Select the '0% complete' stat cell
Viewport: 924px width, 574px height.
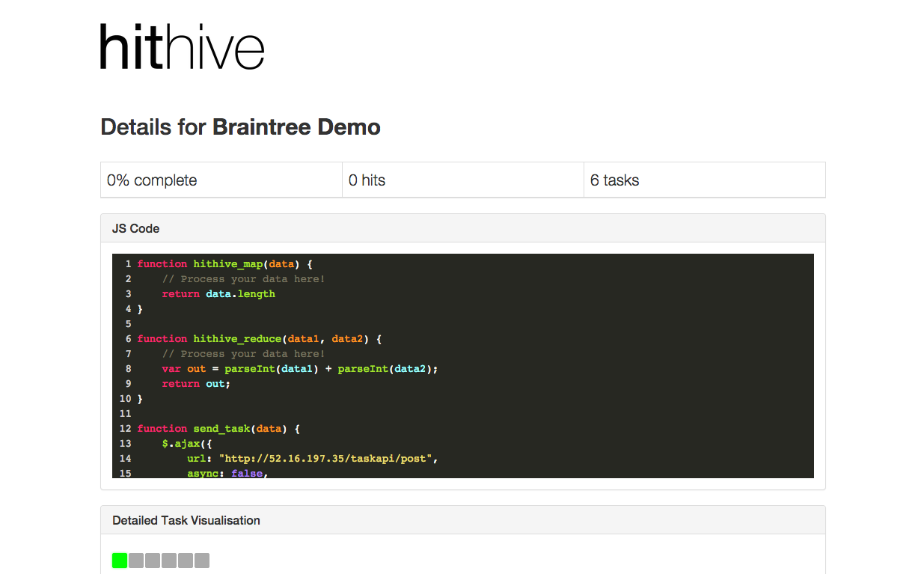[221, 180]
